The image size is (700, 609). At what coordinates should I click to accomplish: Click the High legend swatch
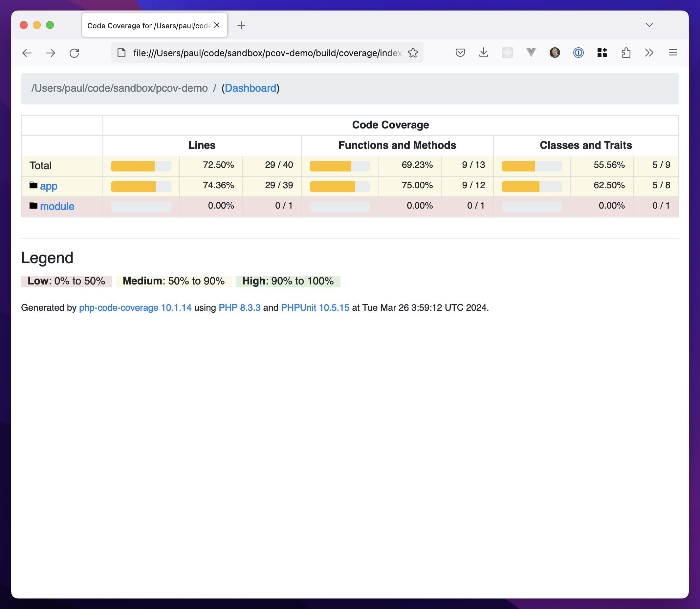288,281
